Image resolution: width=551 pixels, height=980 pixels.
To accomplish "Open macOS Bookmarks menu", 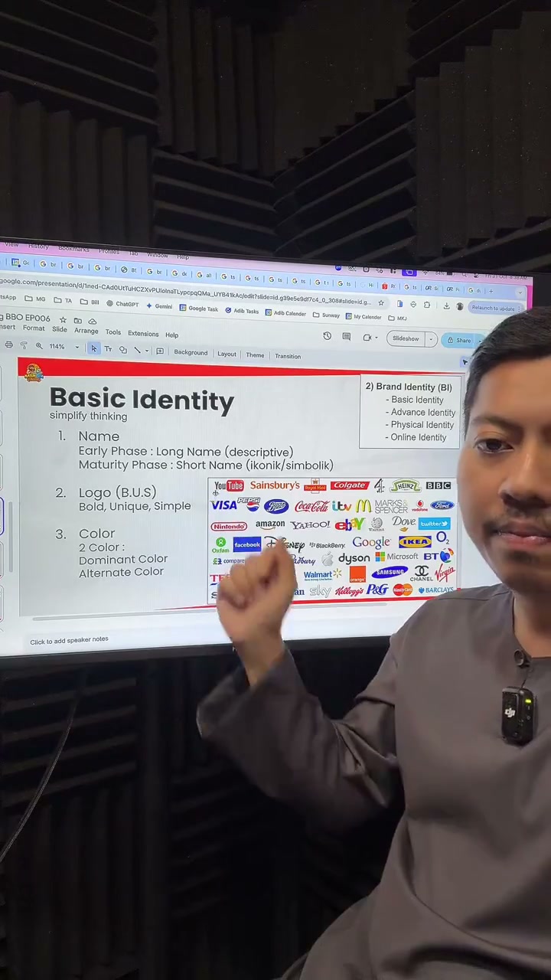I will coord(73,249).
